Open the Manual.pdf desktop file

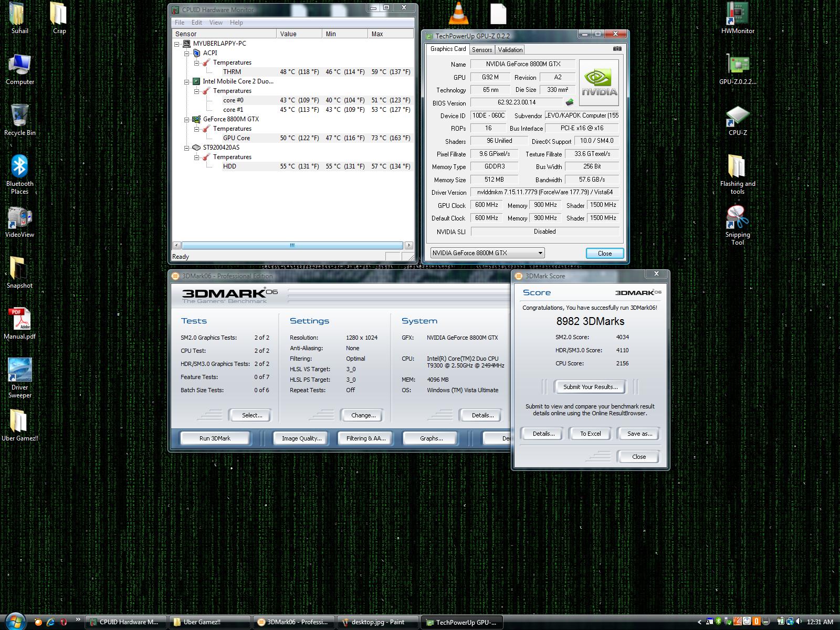coord(20,319)
